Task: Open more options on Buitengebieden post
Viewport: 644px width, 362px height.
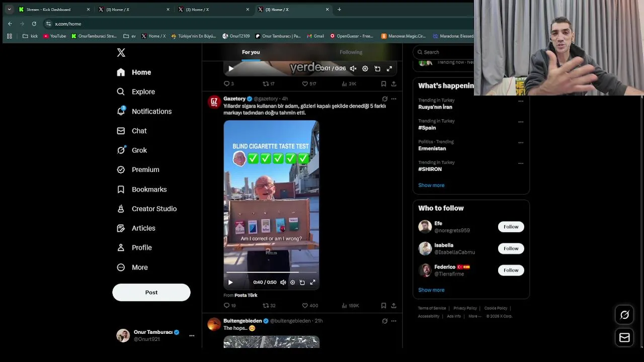Action: pyautogui.click(x=393, y=321)
